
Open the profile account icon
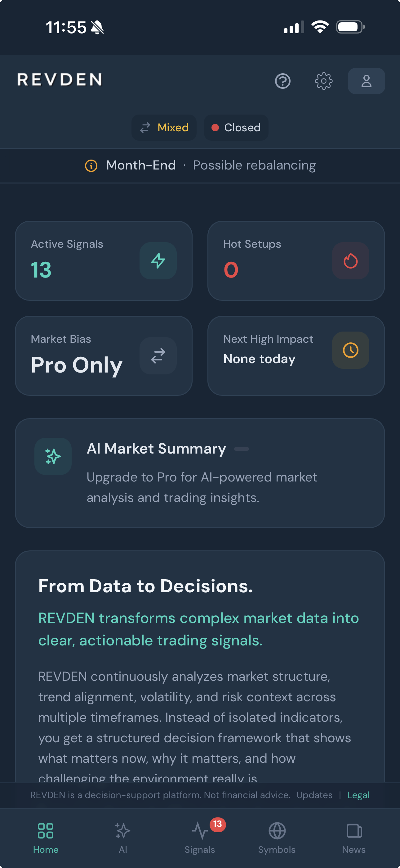[x=366, y=81]
